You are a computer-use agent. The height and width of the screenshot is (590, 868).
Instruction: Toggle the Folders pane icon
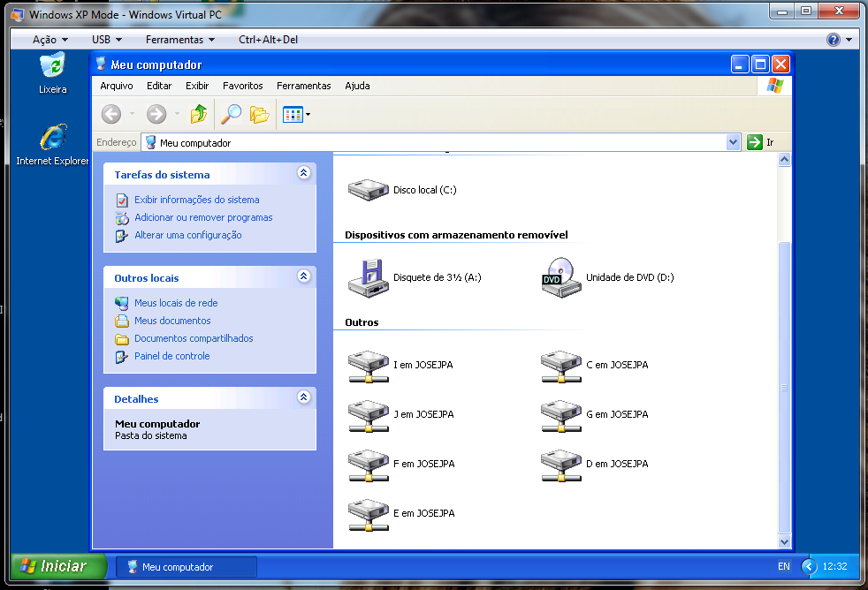click(259, 114)
